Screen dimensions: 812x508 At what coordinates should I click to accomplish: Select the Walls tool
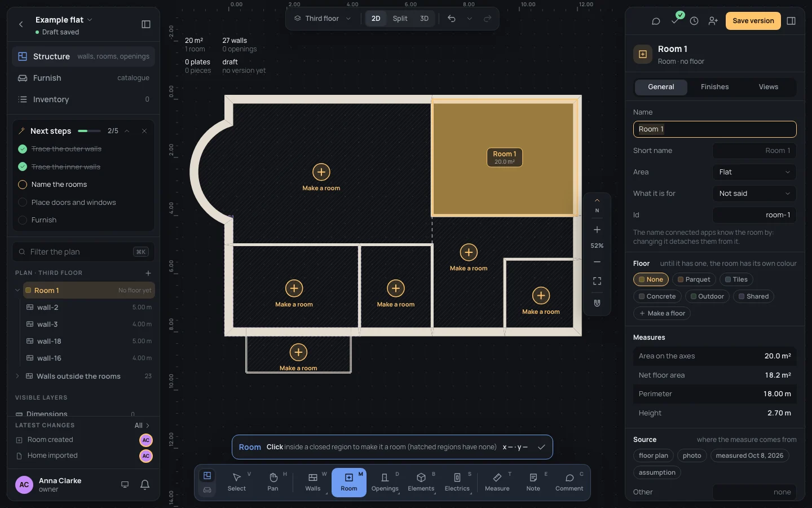(313, 483)
